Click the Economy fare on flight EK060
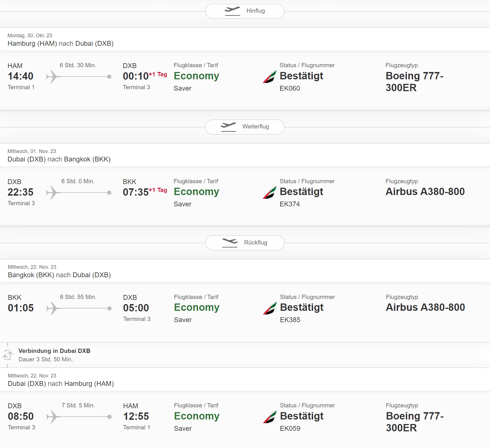490x448 pixels. (x=196, y=76)
